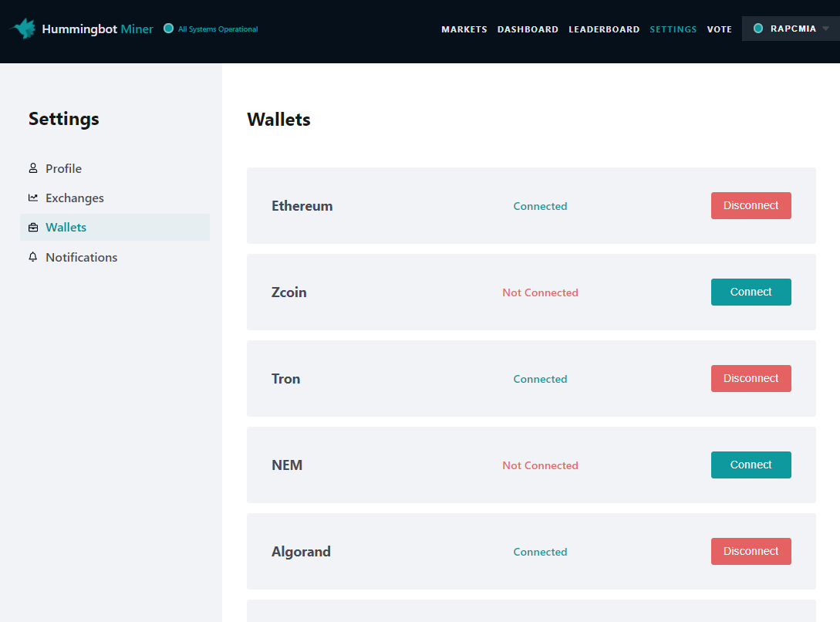The width and height of the screenshot is (840, 622).
Task: Click Algorand's Connected status text
Action: coord(540,552)
